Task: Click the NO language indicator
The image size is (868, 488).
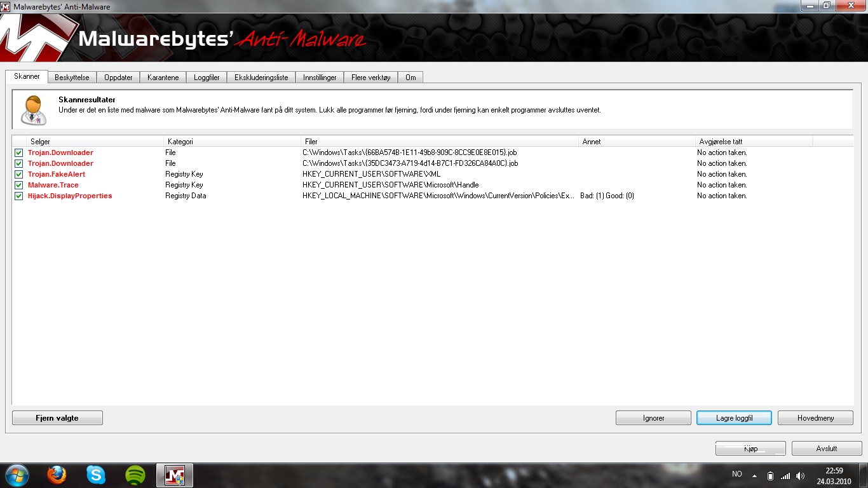Action: click(737, 474)
